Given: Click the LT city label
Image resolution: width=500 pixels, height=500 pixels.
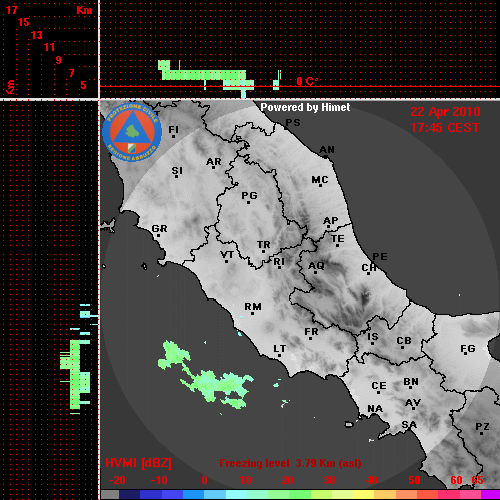Looking at the screenshot, I should (x=280, y=349).
